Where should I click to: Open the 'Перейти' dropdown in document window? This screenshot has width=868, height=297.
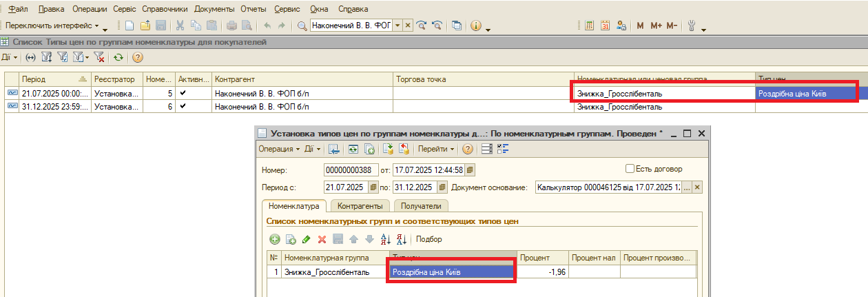coord(435,149)
